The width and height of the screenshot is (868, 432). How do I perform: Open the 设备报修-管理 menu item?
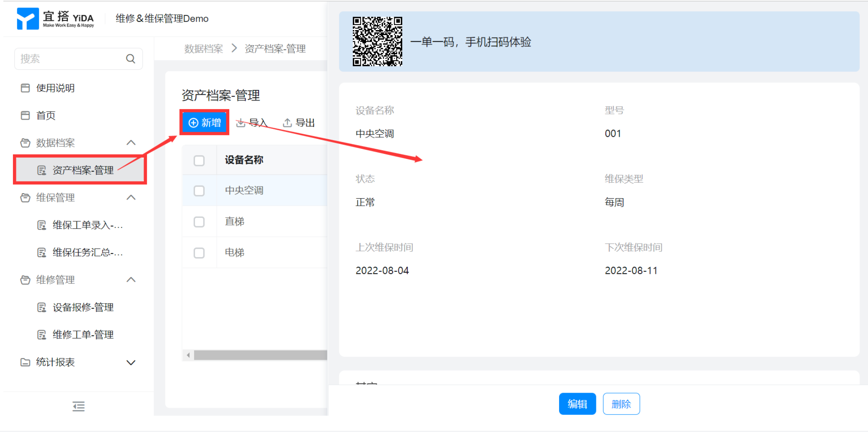[x=83, y=307]
